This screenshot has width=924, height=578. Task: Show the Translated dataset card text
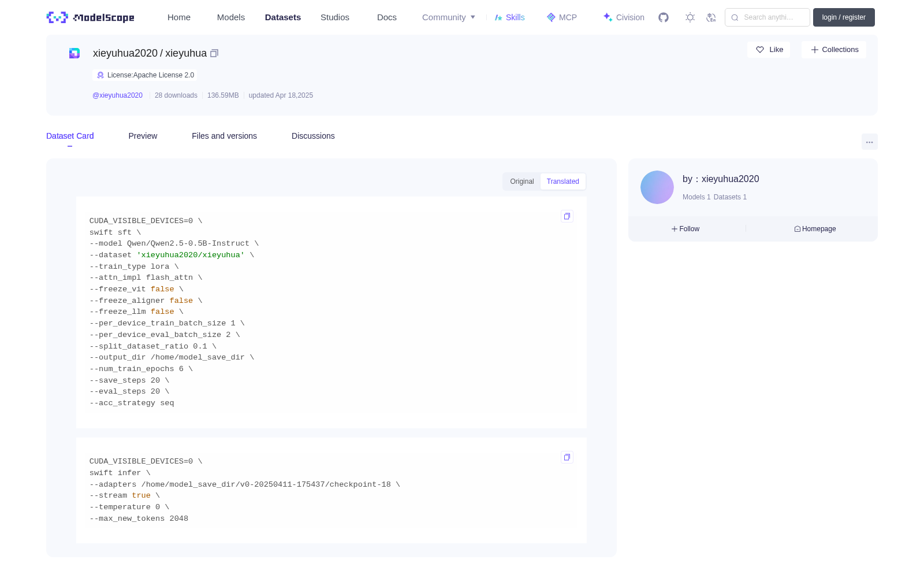coord(563,181)
